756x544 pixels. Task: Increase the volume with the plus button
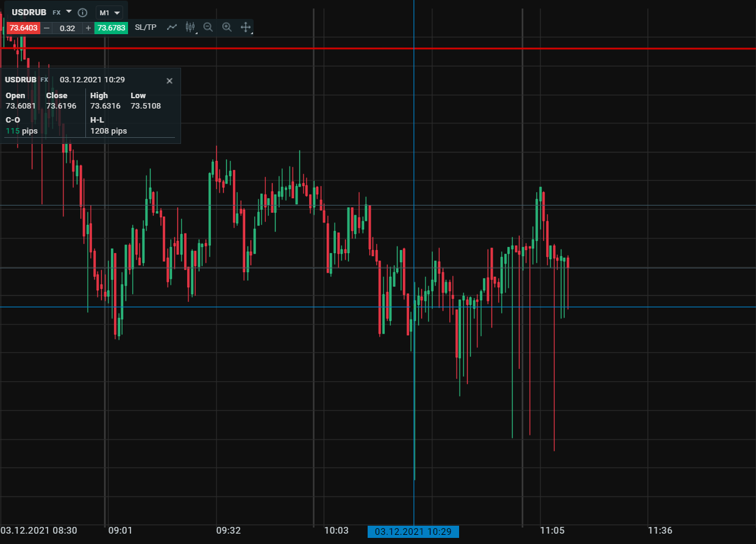(x=88, y=28)
